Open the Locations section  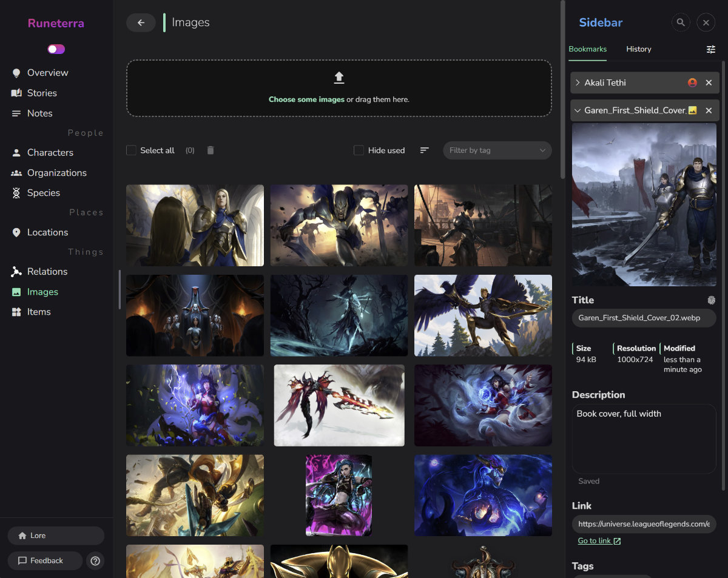(47, 232)
